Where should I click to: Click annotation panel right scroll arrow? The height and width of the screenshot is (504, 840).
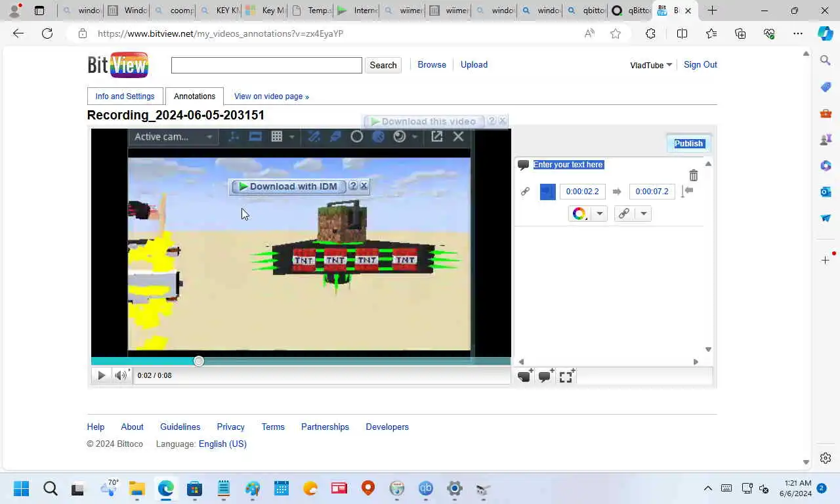tap(696, 362)
